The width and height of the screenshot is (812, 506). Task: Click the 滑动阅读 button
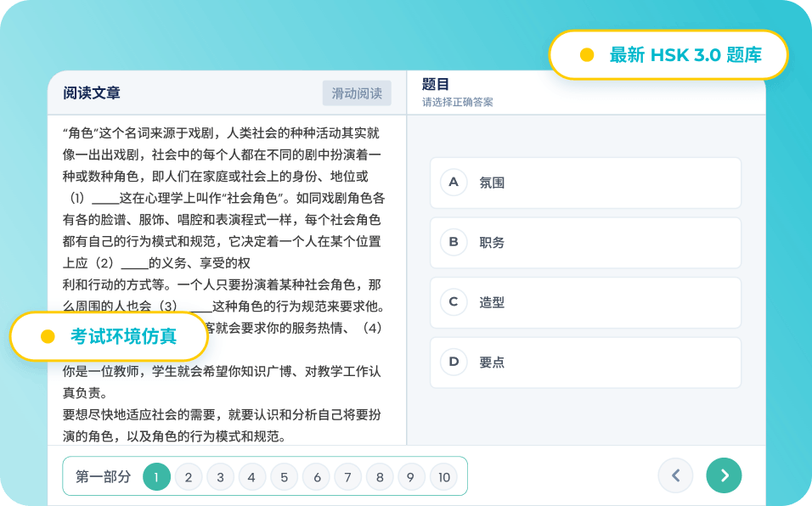coord(357,93)
